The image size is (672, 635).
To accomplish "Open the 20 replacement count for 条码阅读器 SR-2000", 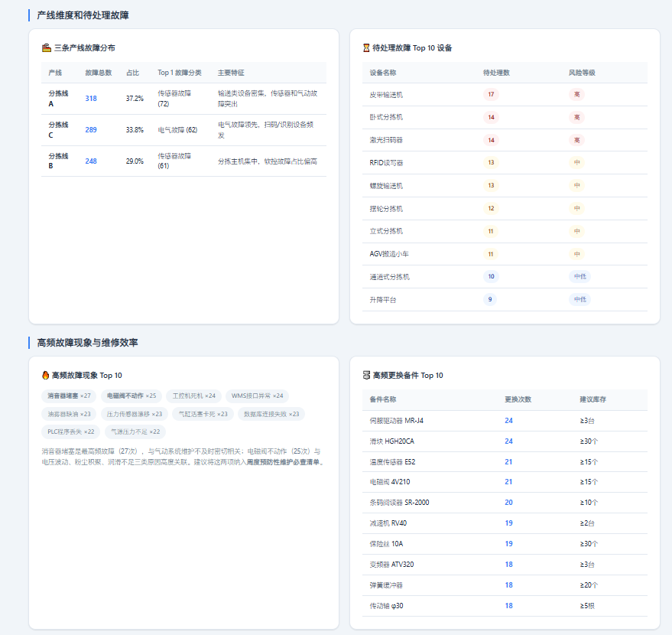I will pyautogui.click(x=508, y=503).
